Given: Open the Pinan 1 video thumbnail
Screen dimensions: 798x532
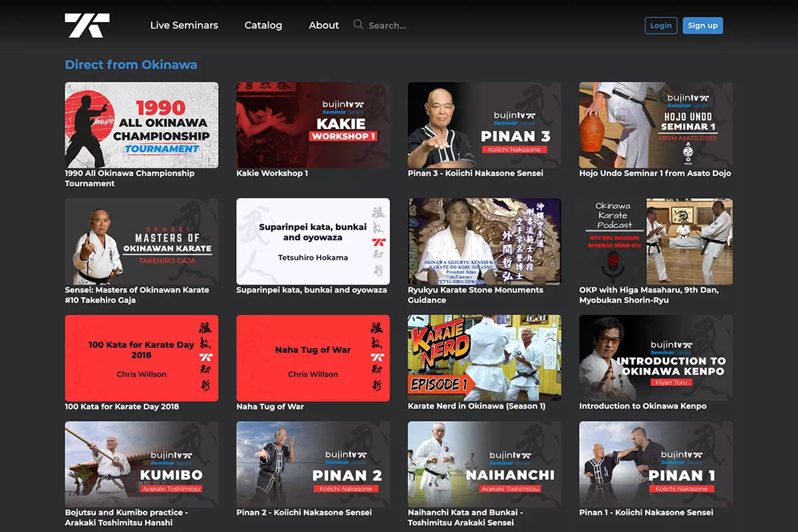Looking at the screenshot, I should pos(656,464).
